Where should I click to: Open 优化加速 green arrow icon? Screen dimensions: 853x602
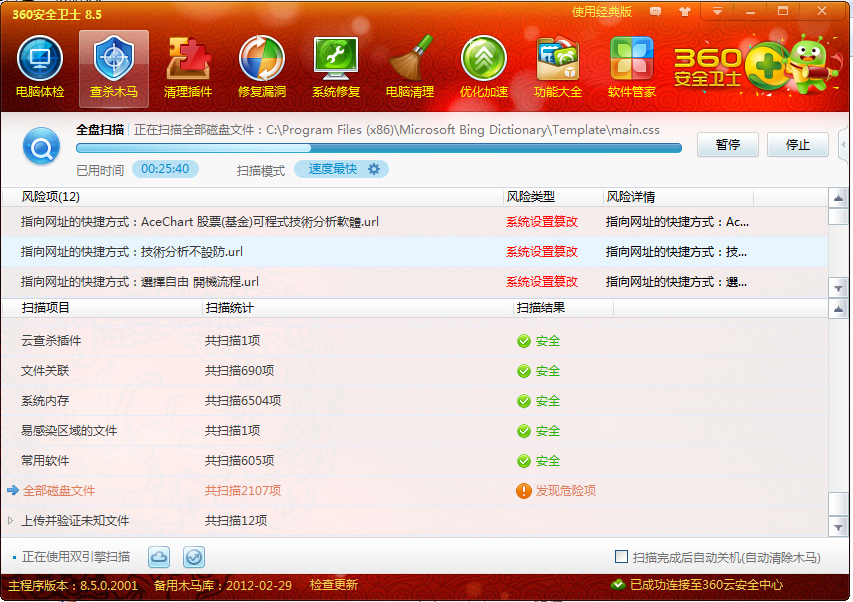484,67
